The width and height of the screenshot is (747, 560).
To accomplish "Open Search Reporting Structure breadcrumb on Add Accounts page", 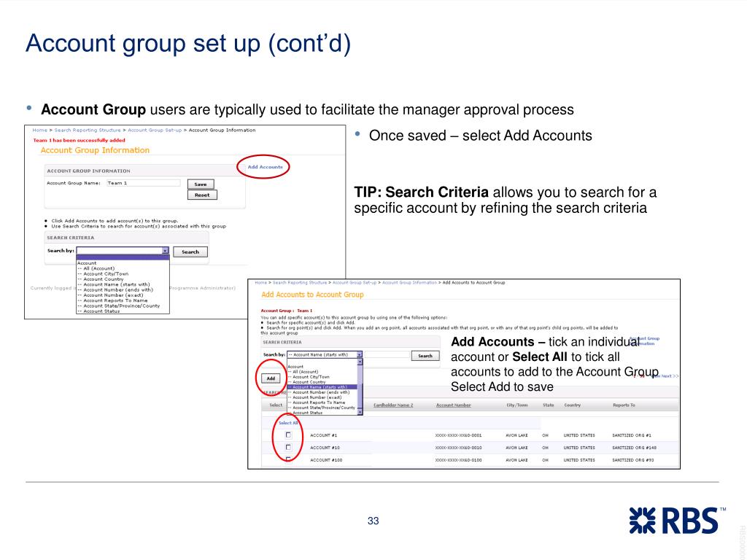I will pos(300,283).
